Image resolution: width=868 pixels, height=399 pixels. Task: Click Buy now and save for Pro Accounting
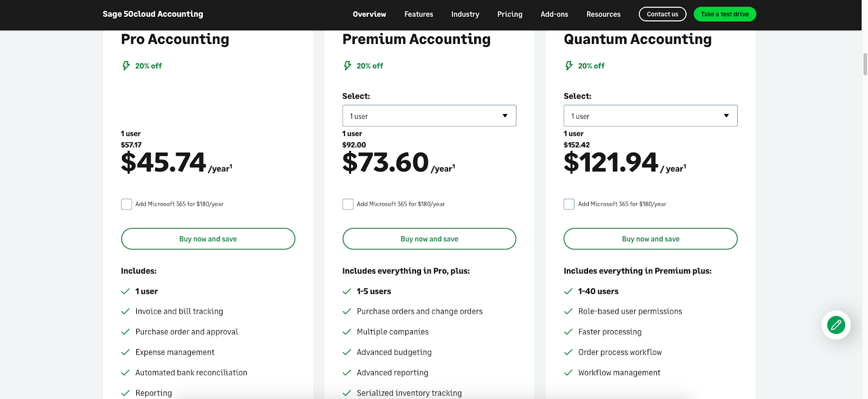point(208,239)
